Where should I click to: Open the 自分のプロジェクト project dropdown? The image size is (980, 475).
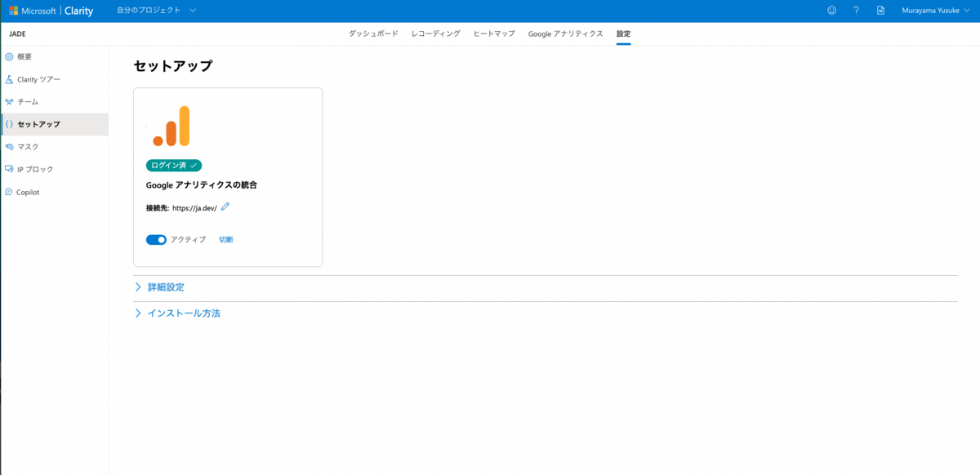pyautogui.click(x=157, y=11)
